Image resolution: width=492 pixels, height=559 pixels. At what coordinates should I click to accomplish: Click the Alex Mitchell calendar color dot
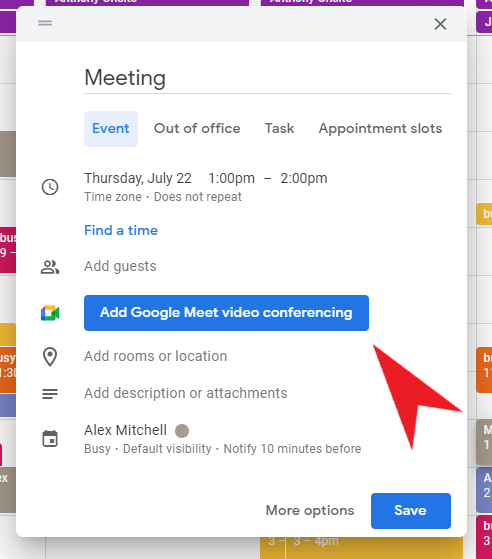click(x=182, y=431)
